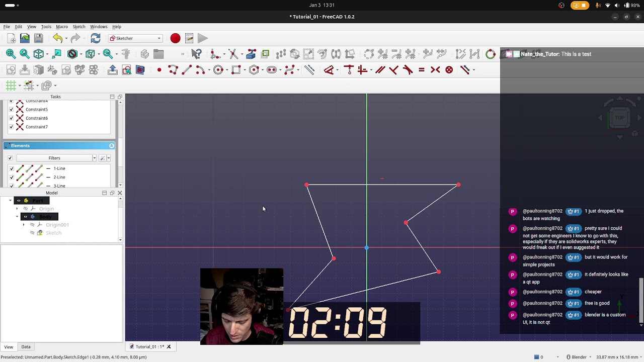This screenshot has width=644, height=362.
Task: Toggle the Elements filter checkbox
Action: click(10, 158)
